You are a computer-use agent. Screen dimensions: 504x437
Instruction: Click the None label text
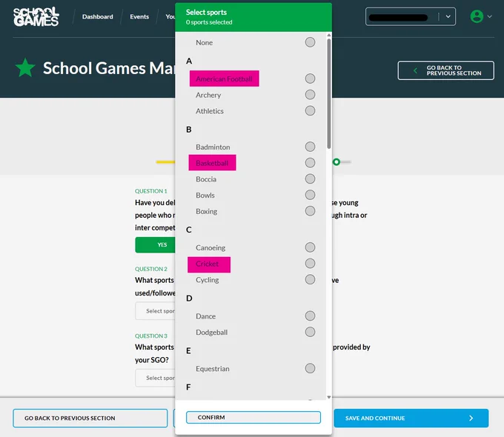tap(204, 43)
